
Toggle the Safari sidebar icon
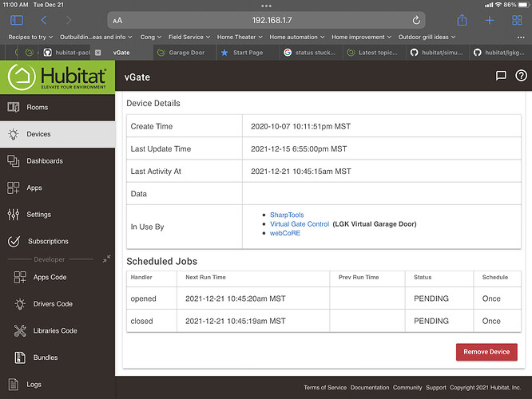coord(17,20)
